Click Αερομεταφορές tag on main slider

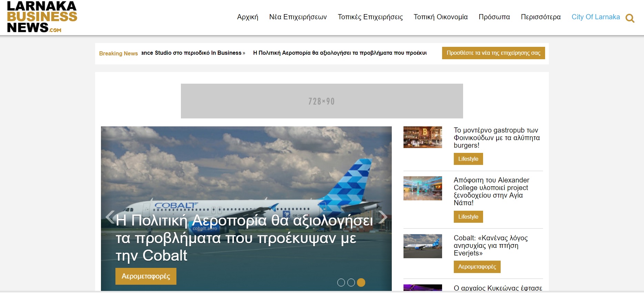tap(146, 276)
